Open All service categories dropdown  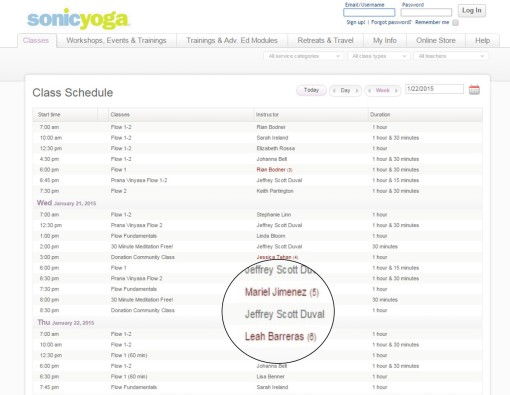(x=304, y=56)
